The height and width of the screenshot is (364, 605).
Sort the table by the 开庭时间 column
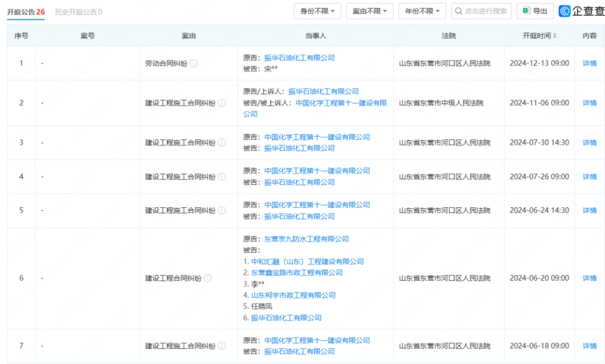pos(555,36)
